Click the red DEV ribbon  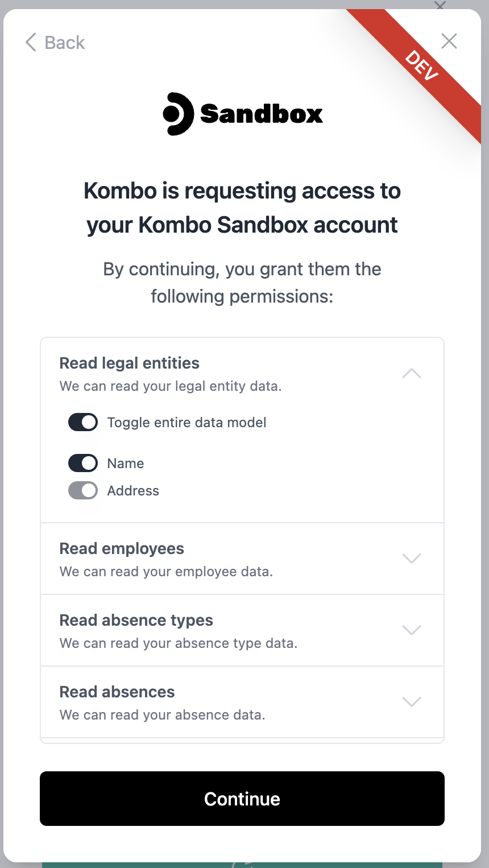coord(421,65)
